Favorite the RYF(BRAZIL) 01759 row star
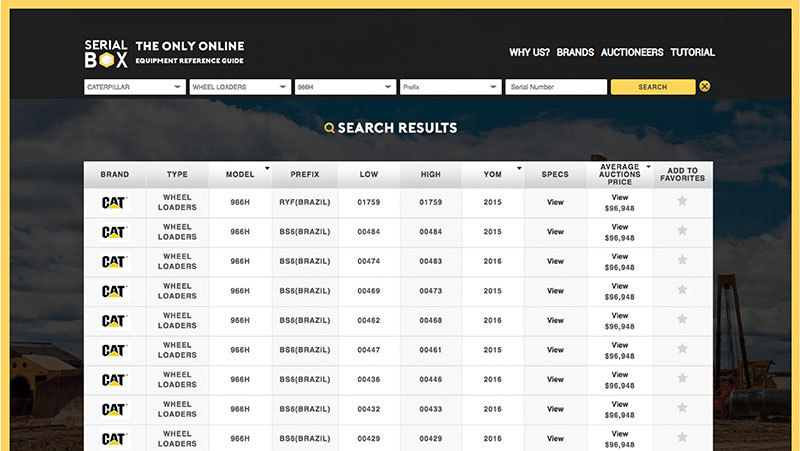 click(x=682, y=201)
